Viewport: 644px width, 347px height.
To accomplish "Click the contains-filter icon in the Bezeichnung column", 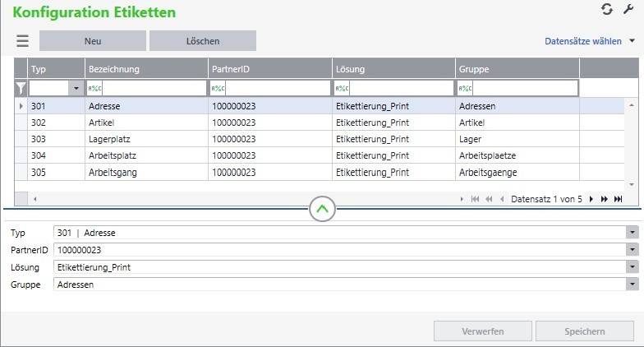I will click(x=94, y=88).
